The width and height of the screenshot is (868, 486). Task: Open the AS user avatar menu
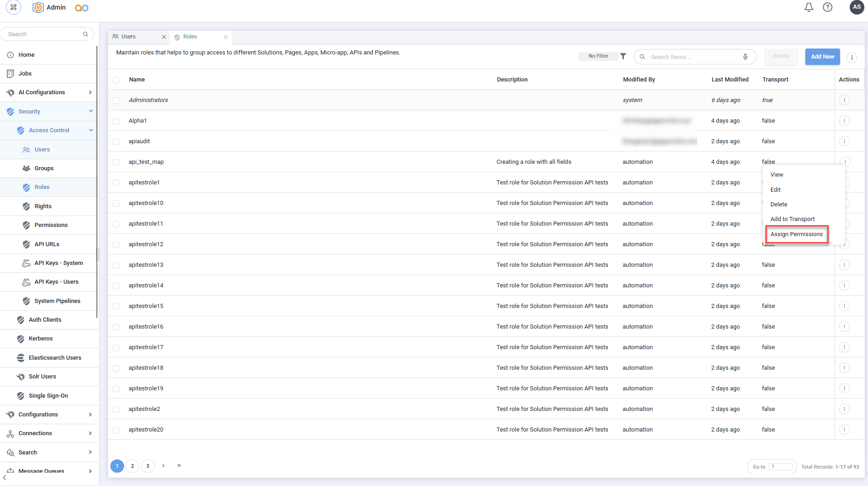857,7
